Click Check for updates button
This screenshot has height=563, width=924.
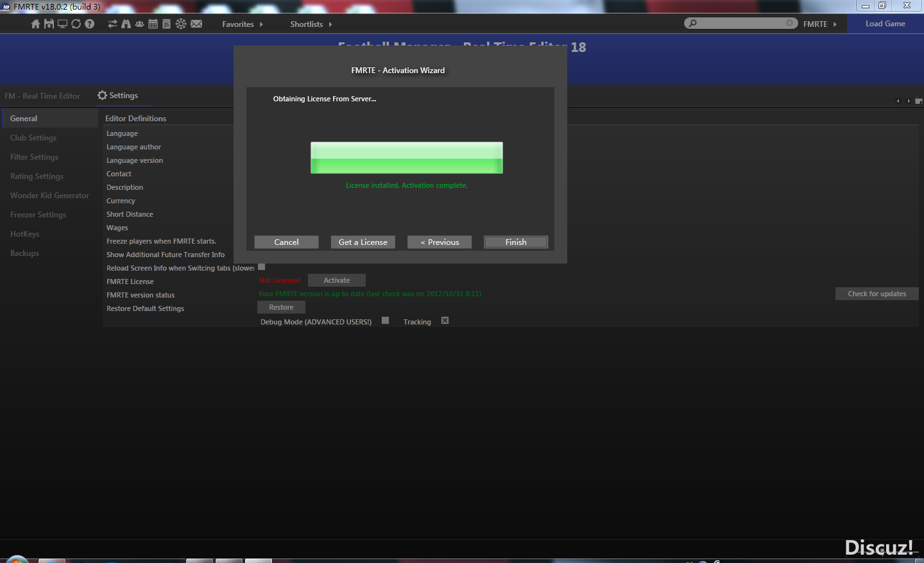point(877,294)
